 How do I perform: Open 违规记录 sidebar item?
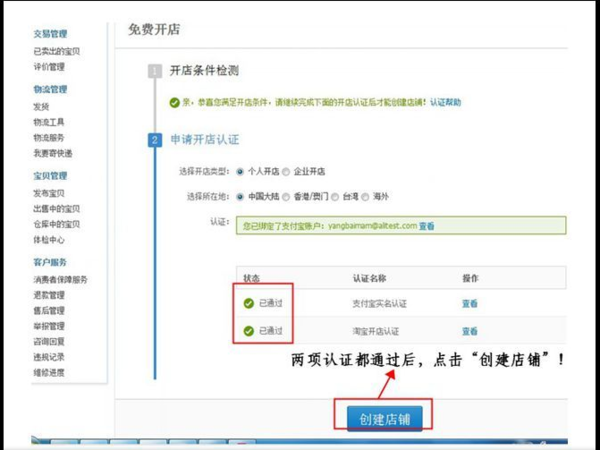49,357
